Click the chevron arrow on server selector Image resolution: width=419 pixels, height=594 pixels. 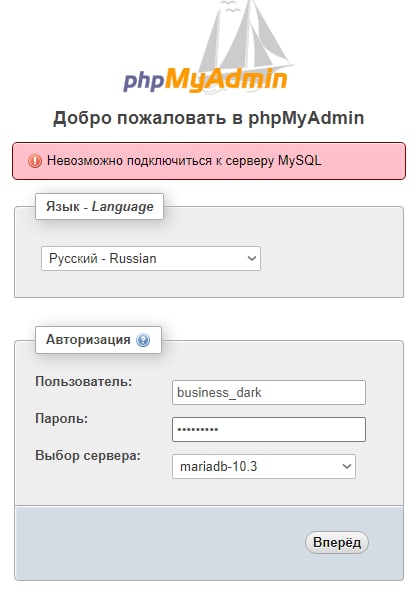[347, 466]
